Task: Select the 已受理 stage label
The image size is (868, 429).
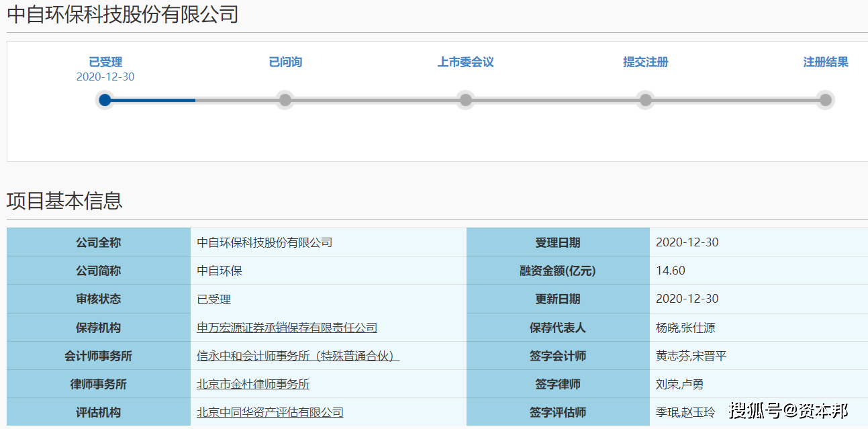Action: tap(105, 62)
